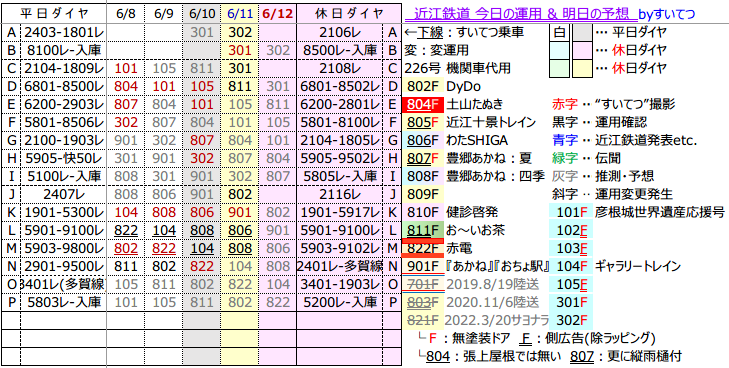
Task: Click the red 901 cell in row K under 6/11
Action: (x=240, y=213)
